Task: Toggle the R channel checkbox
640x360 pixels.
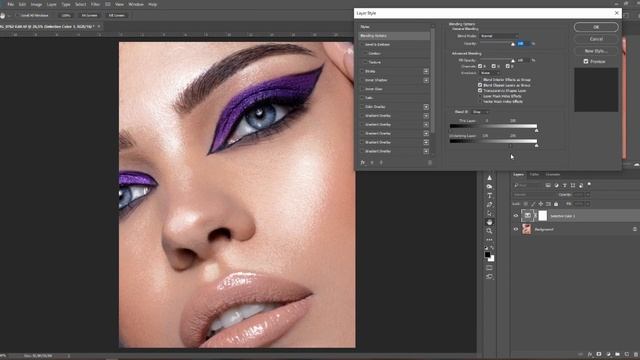Action: (x=480, y=66)
